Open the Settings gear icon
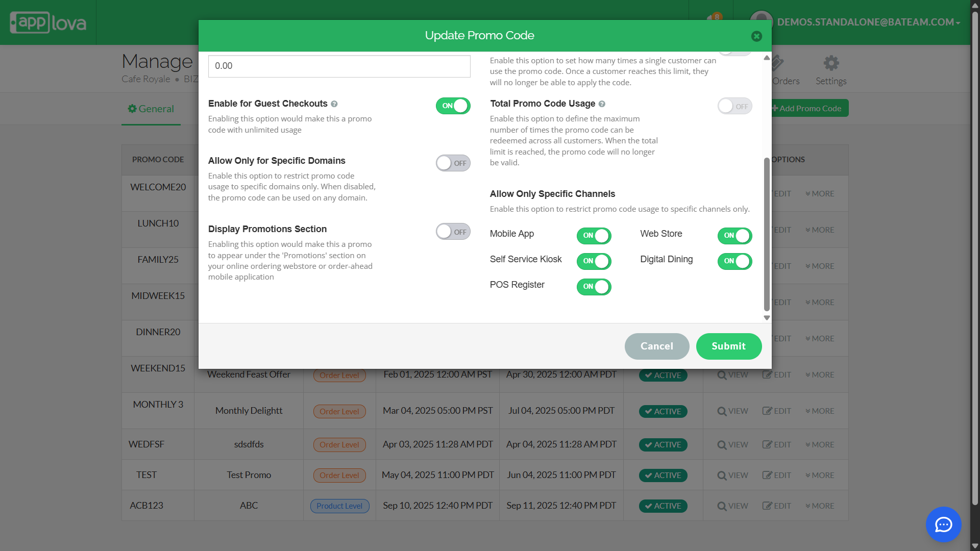The width and height of the screenshot is (980, 551). coord(831,64)
